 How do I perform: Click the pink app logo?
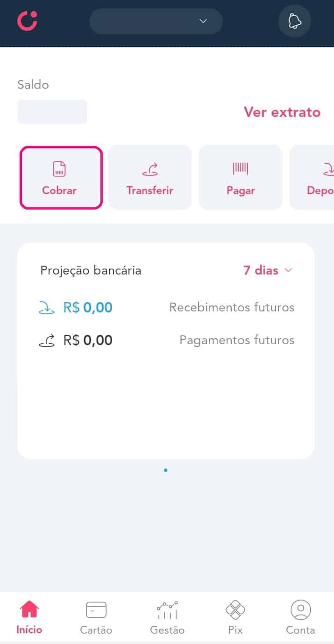point(27,21)
